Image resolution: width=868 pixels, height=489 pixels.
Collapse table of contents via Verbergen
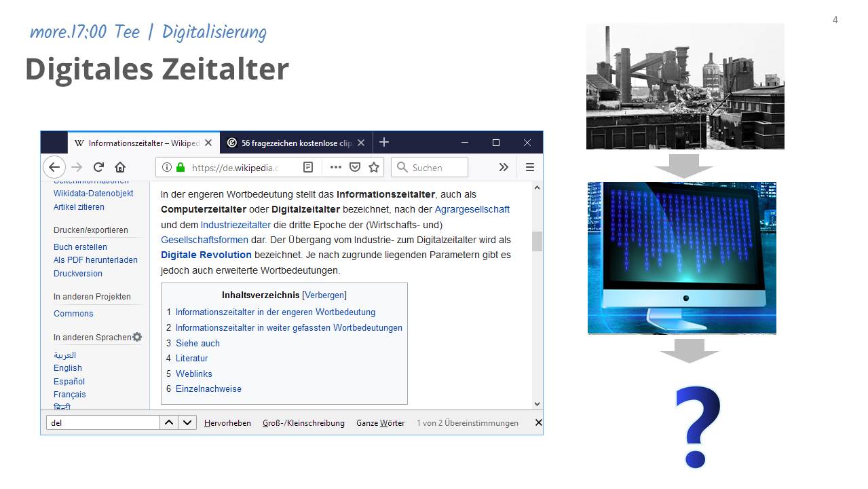coord(324,295)
